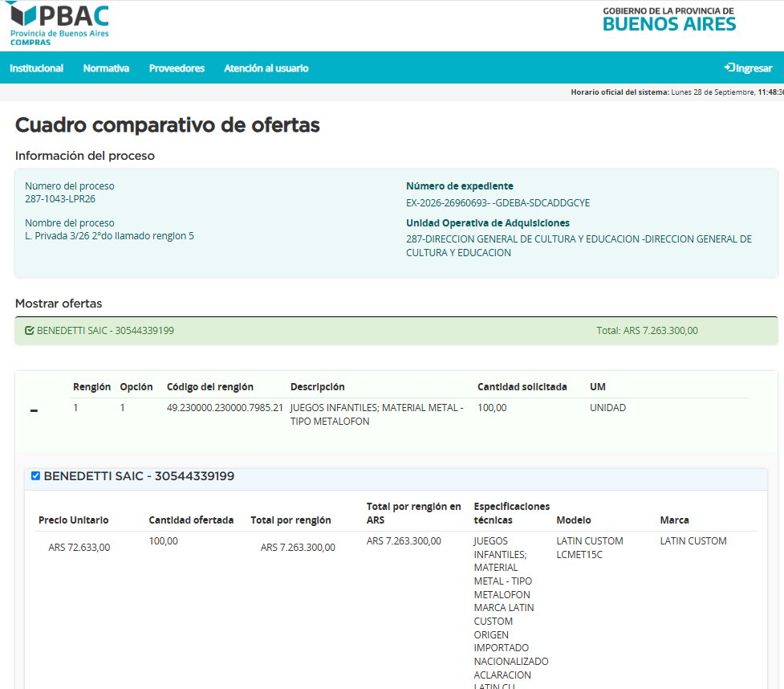The width and height of the screenshot is (784, 689).
Task: Click the Cuadro comparativo de ofertas heading
Action: pos(168,125)
